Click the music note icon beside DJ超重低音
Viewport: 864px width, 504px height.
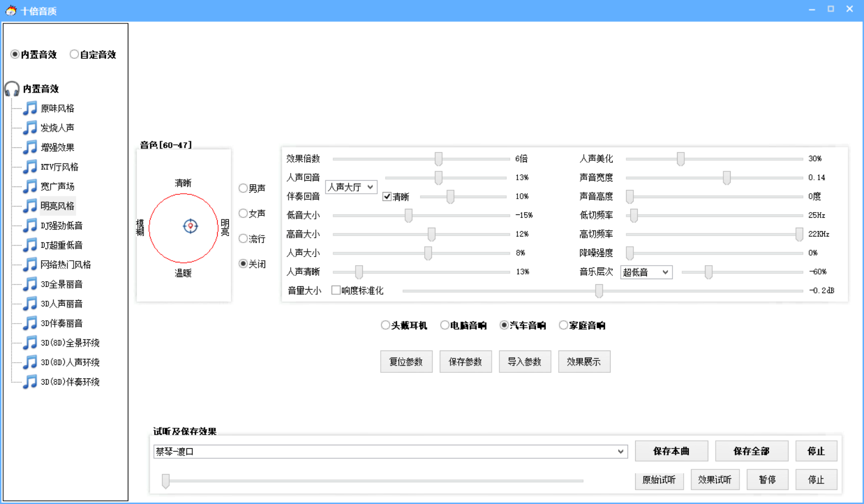(30, 245)
